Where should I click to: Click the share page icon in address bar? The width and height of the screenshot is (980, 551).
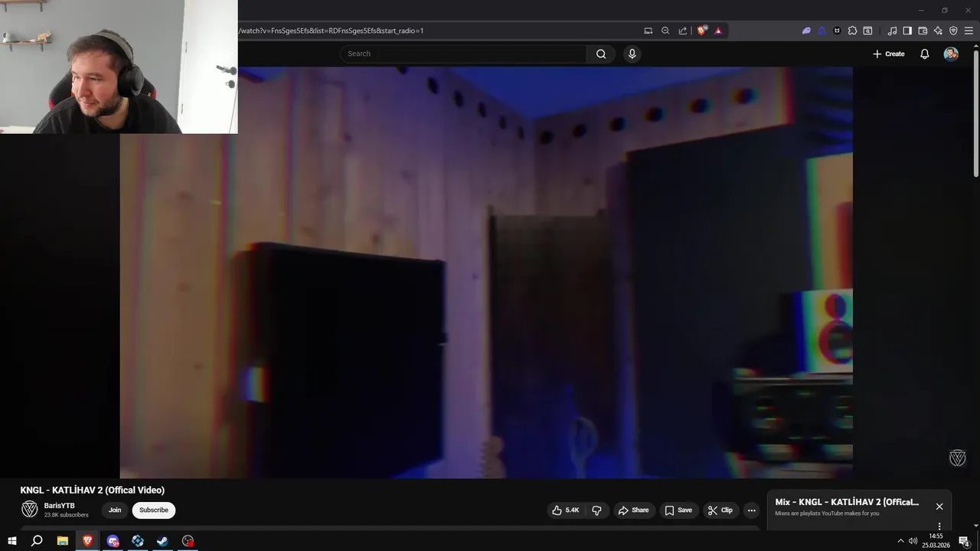[x=683, y=31]
